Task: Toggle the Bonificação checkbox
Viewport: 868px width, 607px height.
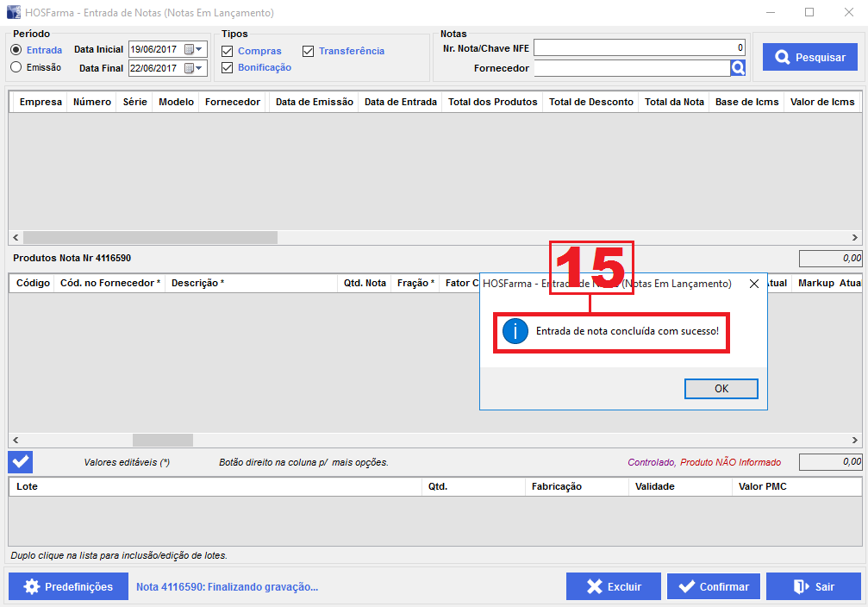Action: 228,67
